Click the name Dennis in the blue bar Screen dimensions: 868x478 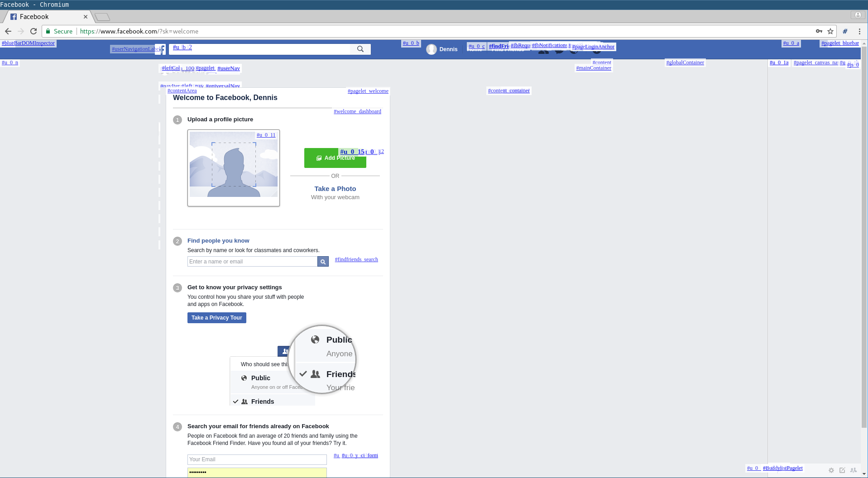tap(448, 49)
